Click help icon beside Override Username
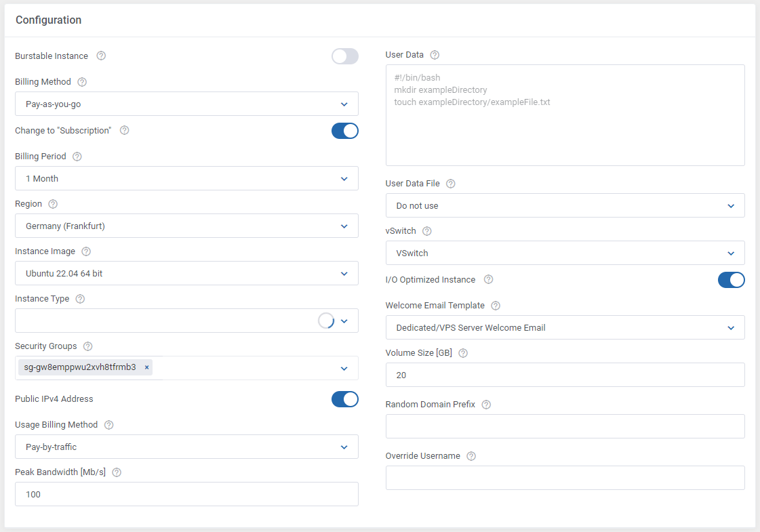The image size is (760, 532). click(471, 456)
